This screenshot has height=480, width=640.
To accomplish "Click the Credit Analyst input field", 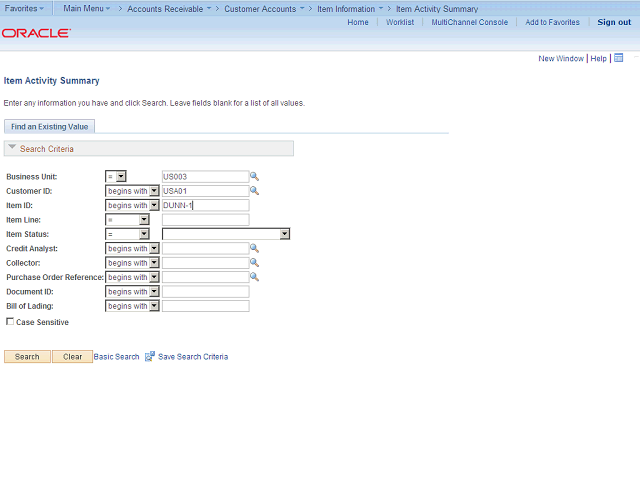I will [x=205, y=249].
